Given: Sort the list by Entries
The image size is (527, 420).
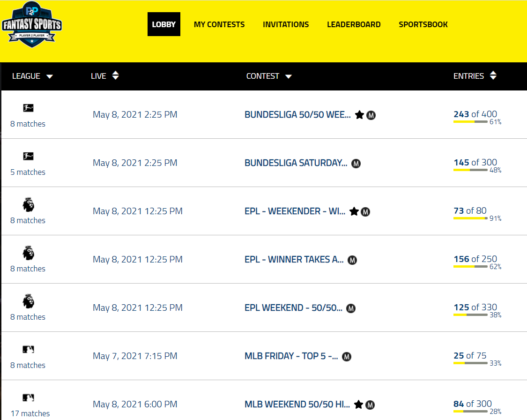Looking at the screenshot, I should tap(493, 75).
